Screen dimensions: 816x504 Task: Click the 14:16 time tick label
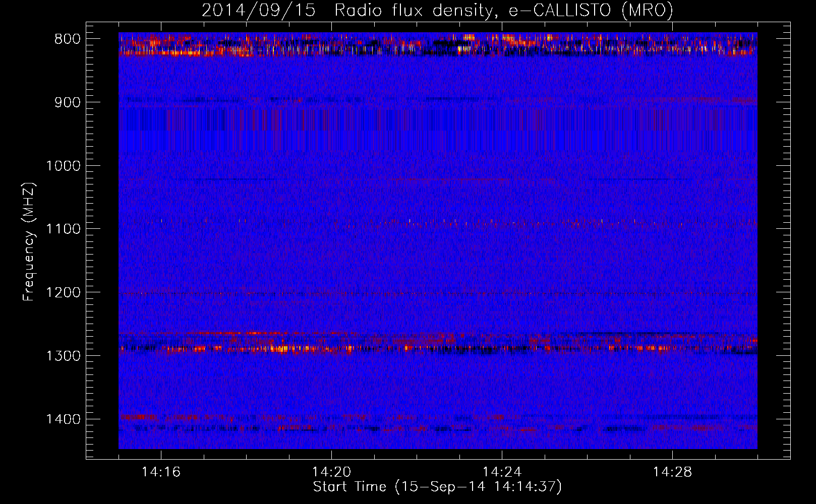161,472
